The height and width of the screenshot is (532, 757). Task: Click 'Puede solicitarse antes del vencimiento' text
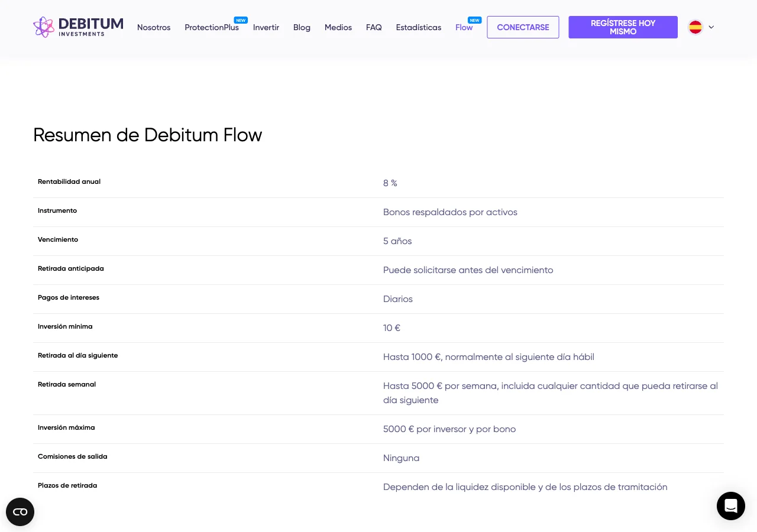coord(468,270)
